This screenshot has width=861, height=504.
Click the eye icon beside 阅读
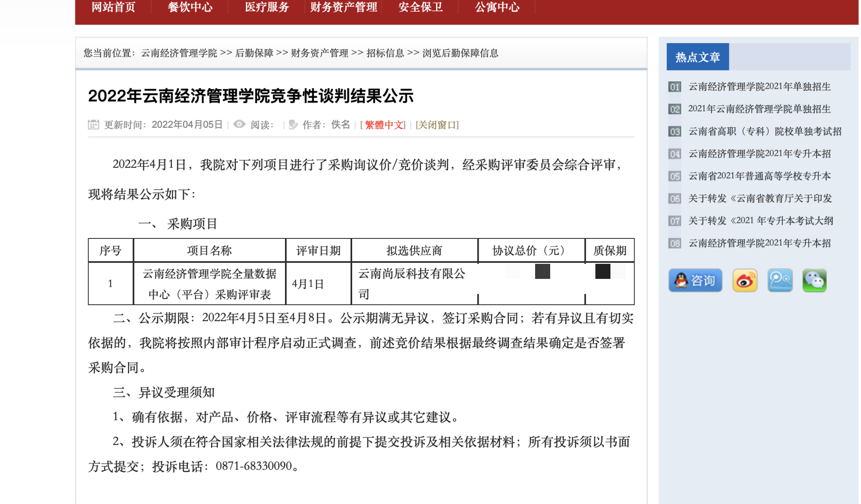239,124
